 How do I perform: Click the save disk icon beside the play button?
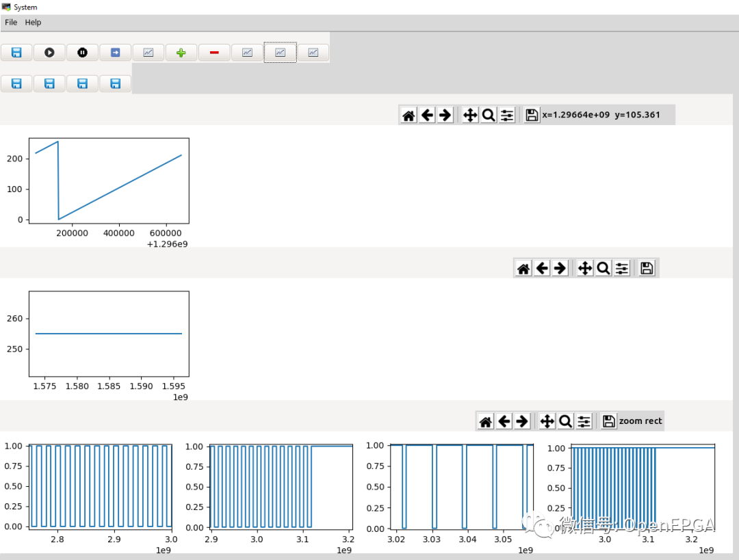[16, 52]
